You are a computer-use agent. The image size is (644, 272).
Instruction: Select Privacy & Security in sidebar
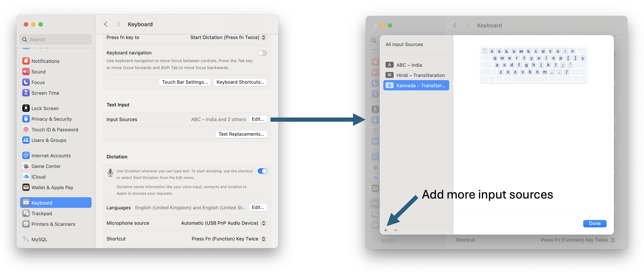click(56, 119)
